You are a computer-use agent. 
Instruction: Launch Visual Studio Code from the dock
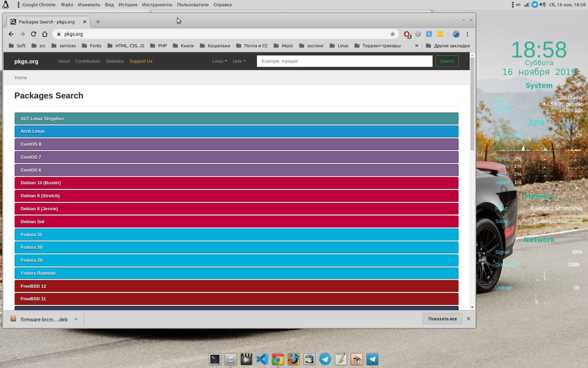262,359
